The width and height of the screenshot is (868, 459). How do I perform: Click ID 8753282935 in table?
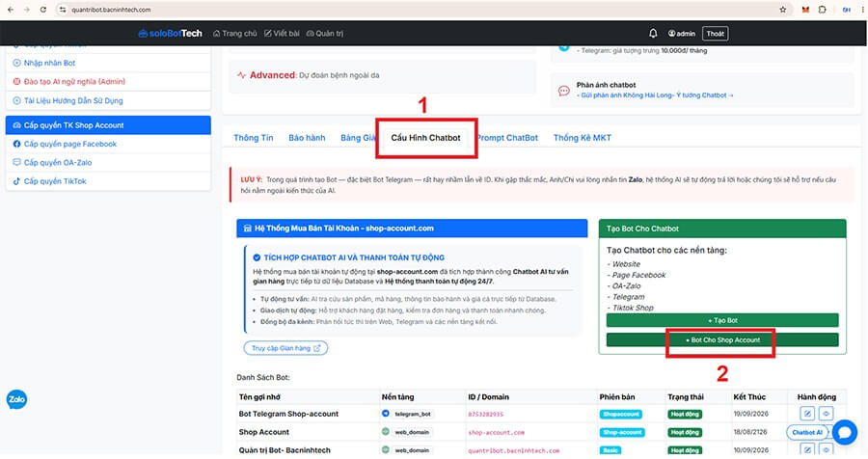485,414
